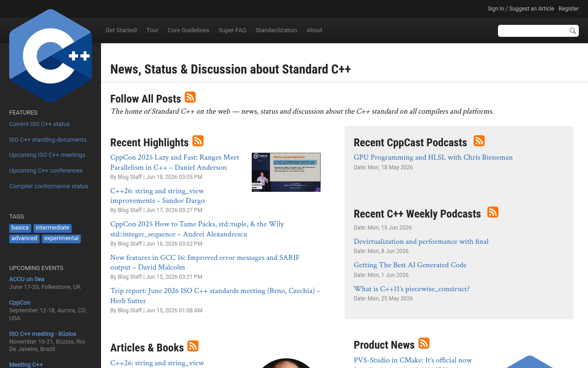Image resolution: width=588 pixels, height=368 pixels.
Task: Open Upcoming C++ conferences link
Action: point(46,171)
